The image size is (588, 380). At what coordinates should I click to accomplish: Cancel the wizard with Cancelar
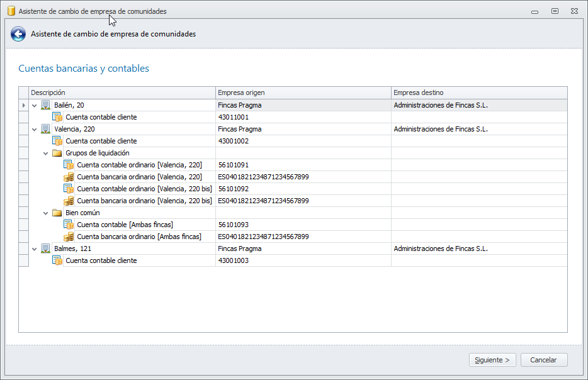pyautogui.click(x=544, y=360)
